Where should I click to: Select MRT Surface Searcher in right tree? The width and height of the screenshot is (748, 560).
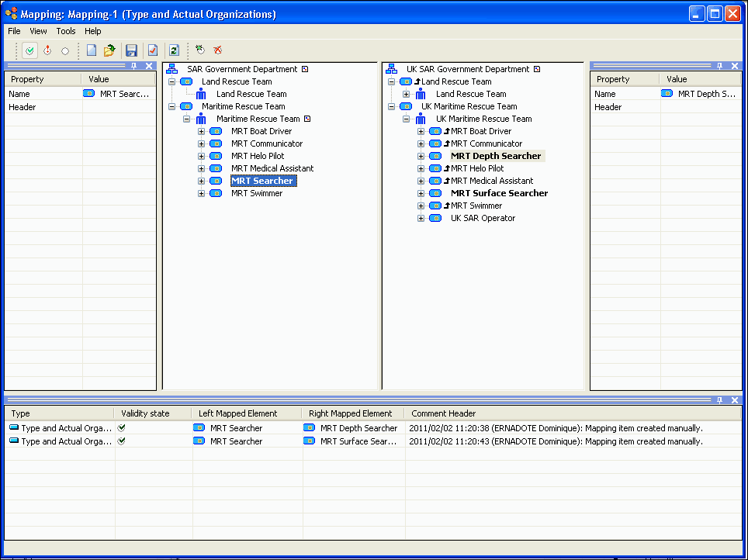(499, 193)
